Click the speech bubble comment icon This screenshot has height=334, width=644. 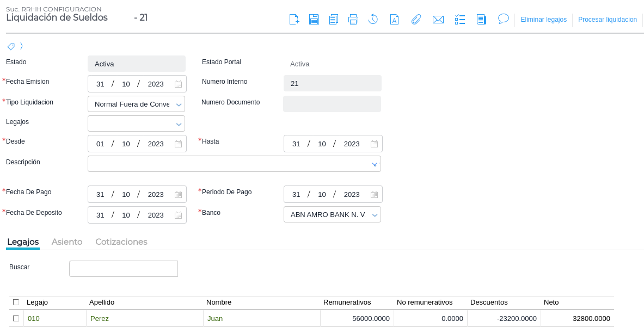[x=504, y=19]
